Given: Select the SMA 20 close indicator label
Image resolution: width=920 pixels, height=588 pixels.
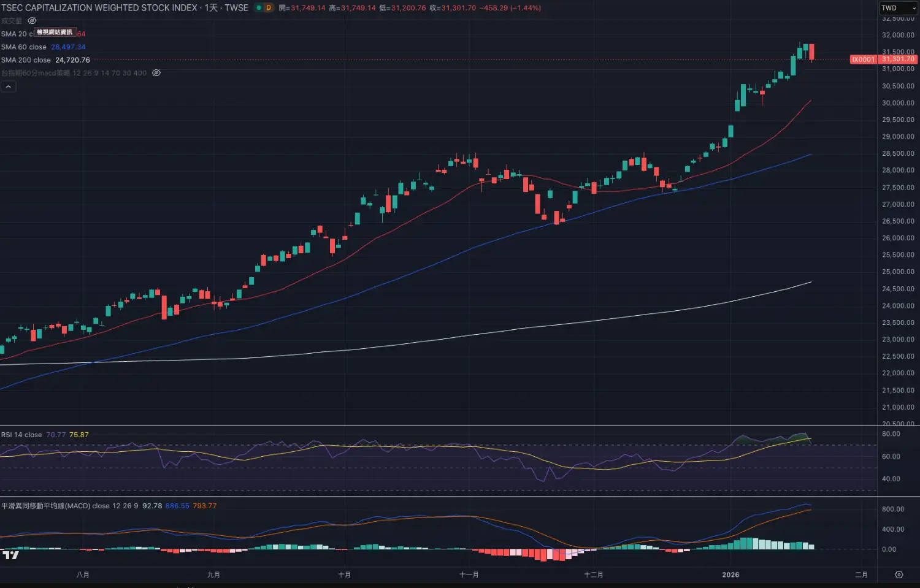Looking at the screenshot, I should 15,34.
